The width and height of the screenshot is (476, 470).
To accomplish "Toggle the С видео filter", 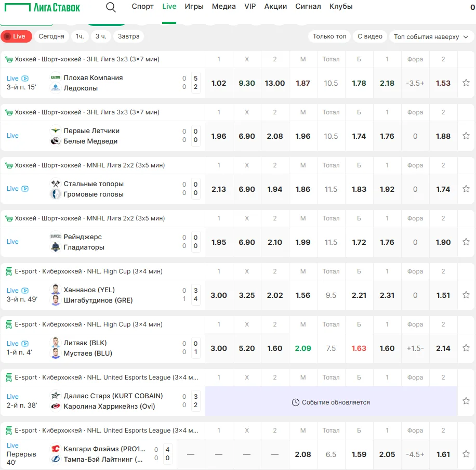I will point(370,36).
